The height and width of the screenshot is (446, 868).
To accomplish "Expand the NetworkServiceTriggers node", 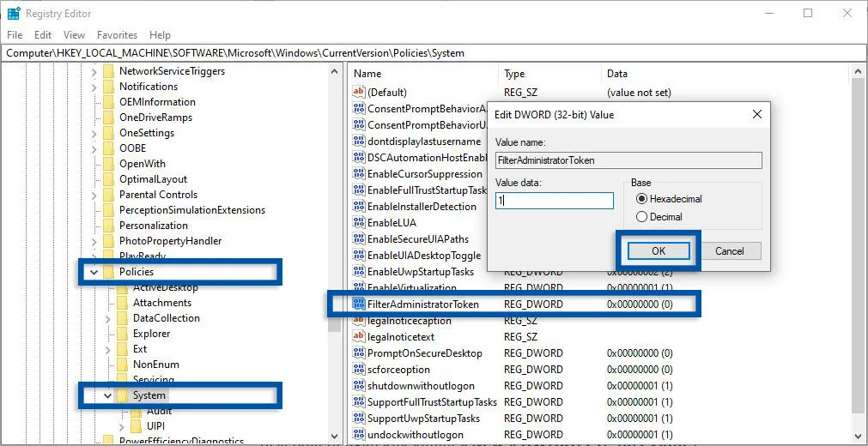I will pos(94,71).
